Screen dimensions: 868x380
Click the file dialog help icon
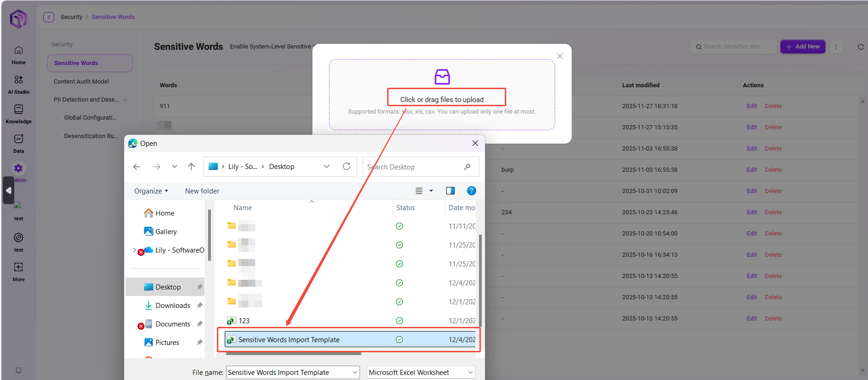point(471,191)
